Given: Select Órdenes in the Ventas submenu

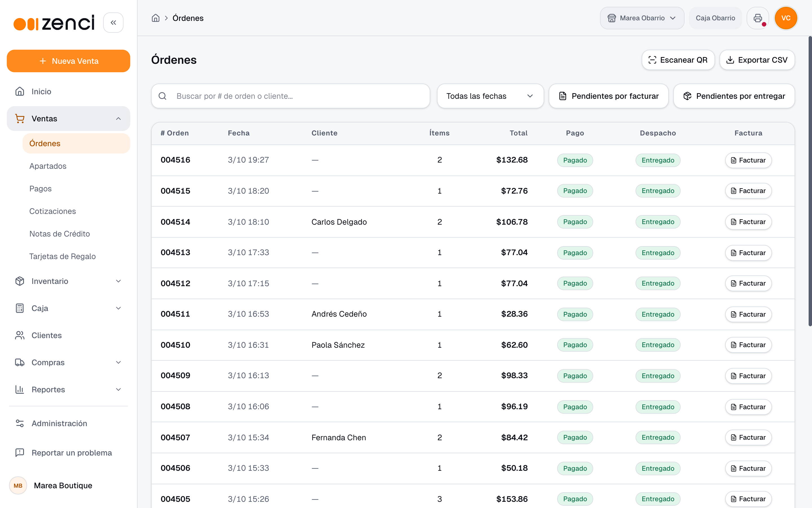Looking at the screenshot, I should (x=76, y=143).
